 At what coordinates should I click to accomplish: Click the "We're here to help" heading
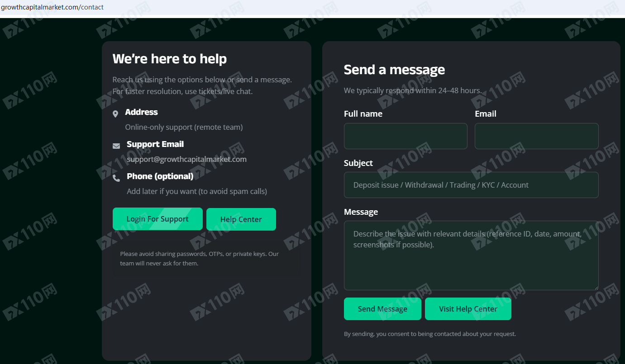tap(170, 59)
